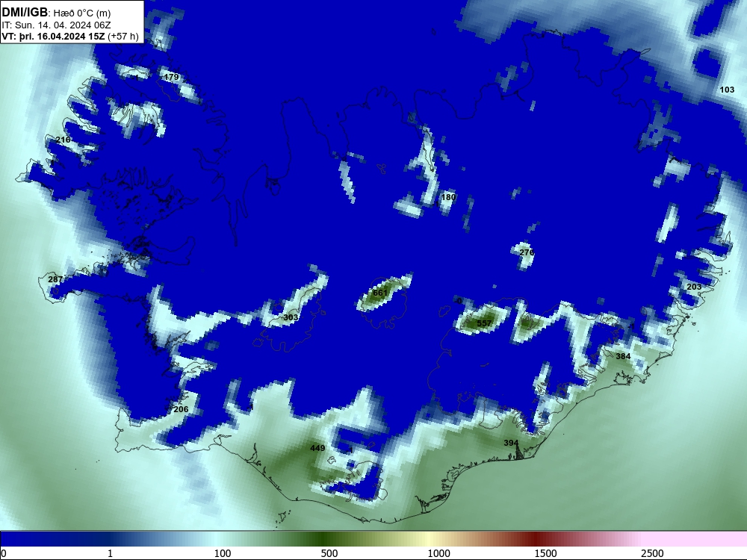Screen dimensions: 747x560
Task: Click the color scale legend bar
Action: pyautogui.click(x=373, y=539)
